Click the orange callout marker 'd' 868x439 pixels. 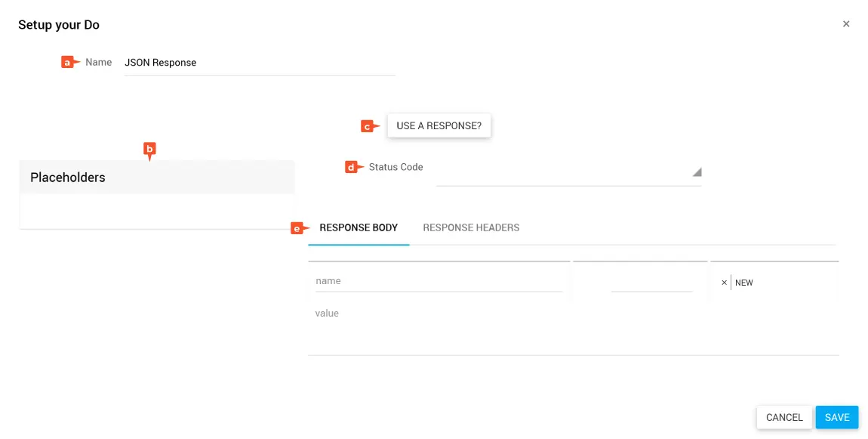tap(352, 168)
